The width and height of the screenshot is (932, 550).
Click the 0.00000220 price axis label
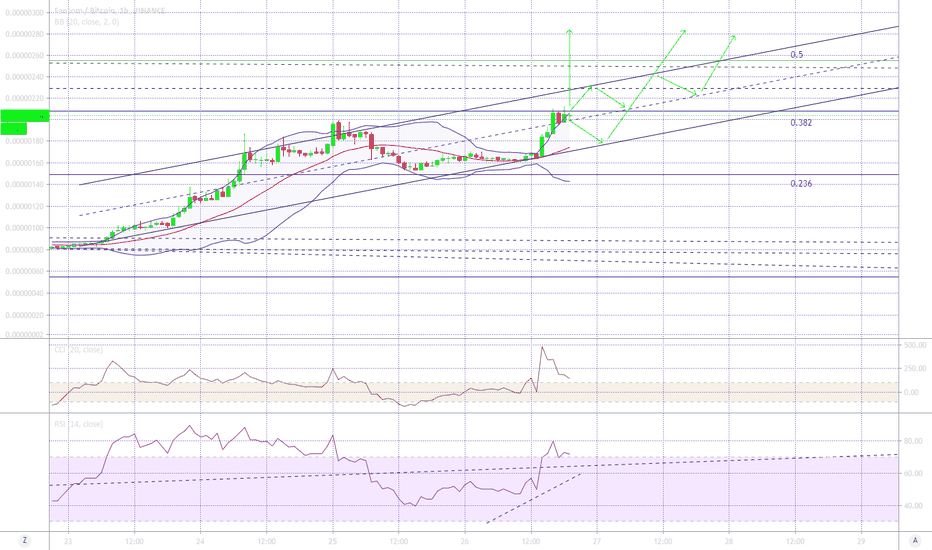coord(24,99)
